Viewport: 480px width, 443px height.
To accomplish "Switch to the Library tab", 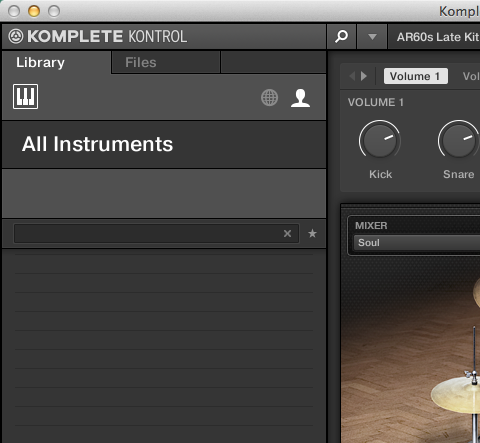I will coord(41,62).
